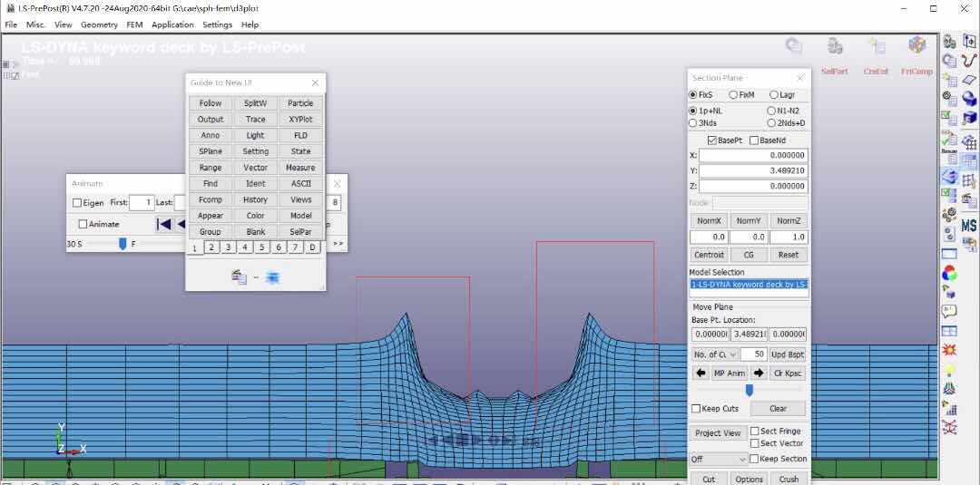Click the Clear button in Section Plane
Screen dimensions: 980x485
click(x=779, y=409)
